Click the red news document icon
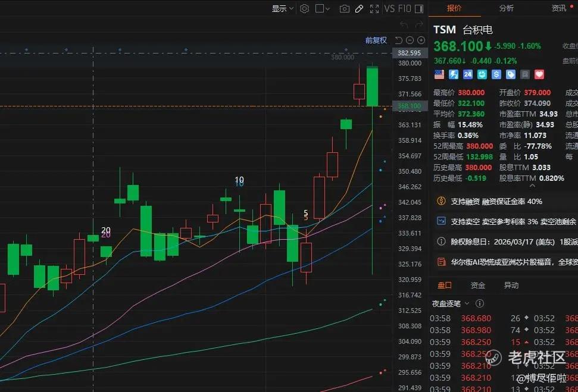Screen dimensions: 578x392 click(x=441, y=262)
